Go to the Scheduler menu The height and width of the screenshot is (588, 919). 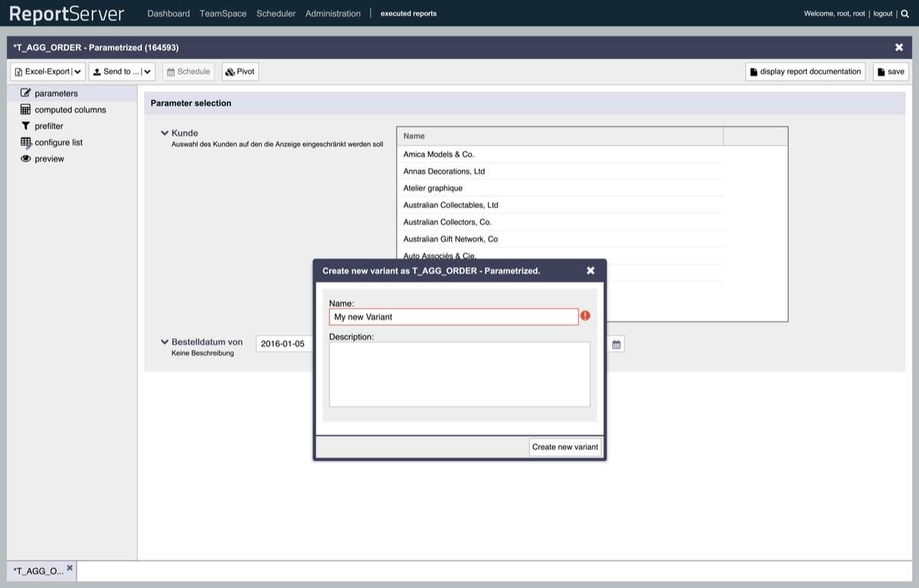tap(276, 14)
